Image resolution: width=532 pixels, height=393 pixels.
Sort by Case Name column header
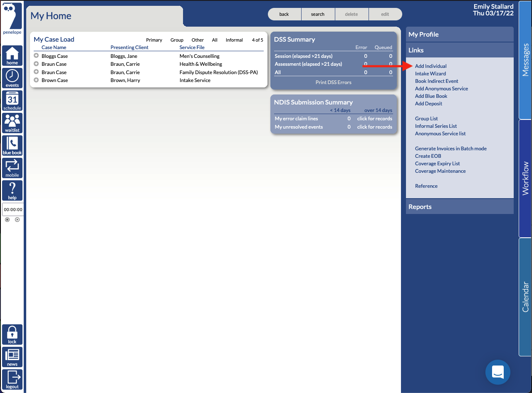[54, 47]
